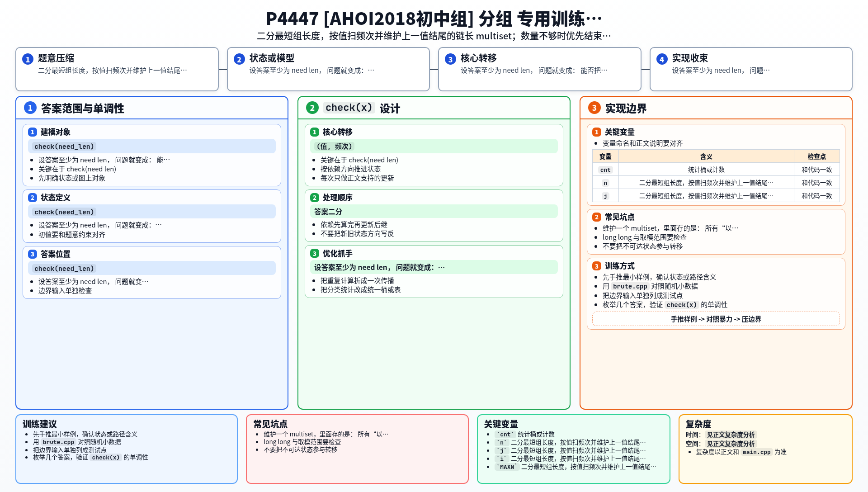Click the n cell in variable table
The image size is (868, 492).
(x=605, y=183)
